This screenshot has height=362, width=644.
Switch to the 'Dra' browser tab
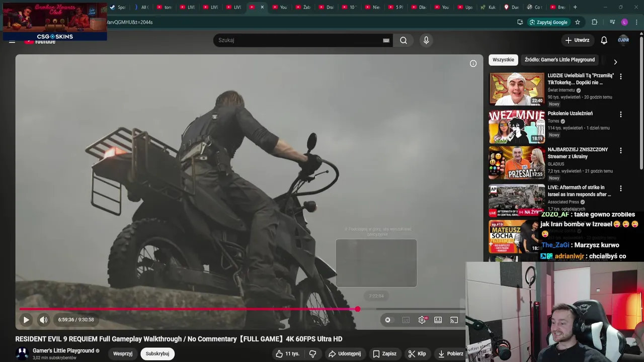pyautogui.click(x=327, y=7)
